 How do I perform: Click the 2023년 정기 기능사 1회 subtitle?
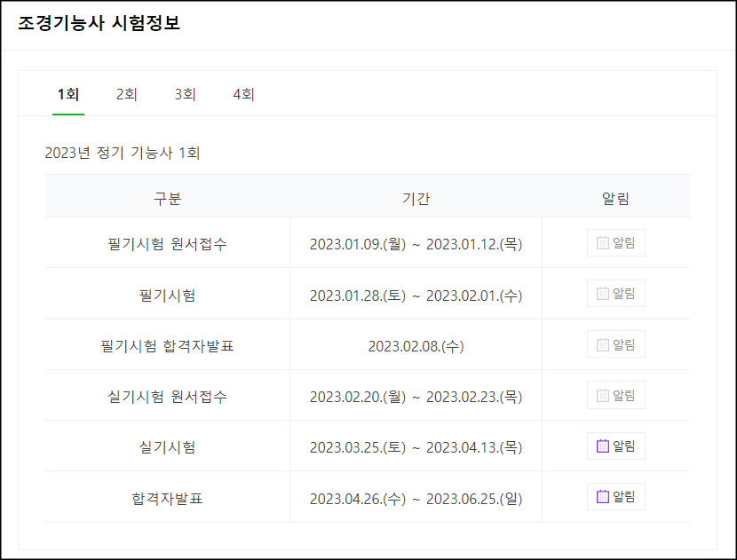(x=123, y=153)
